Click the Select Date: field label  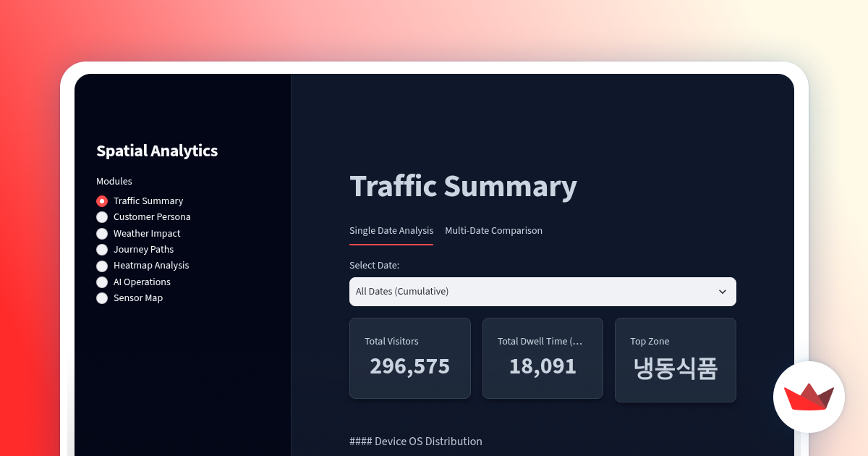click(374, 266)
